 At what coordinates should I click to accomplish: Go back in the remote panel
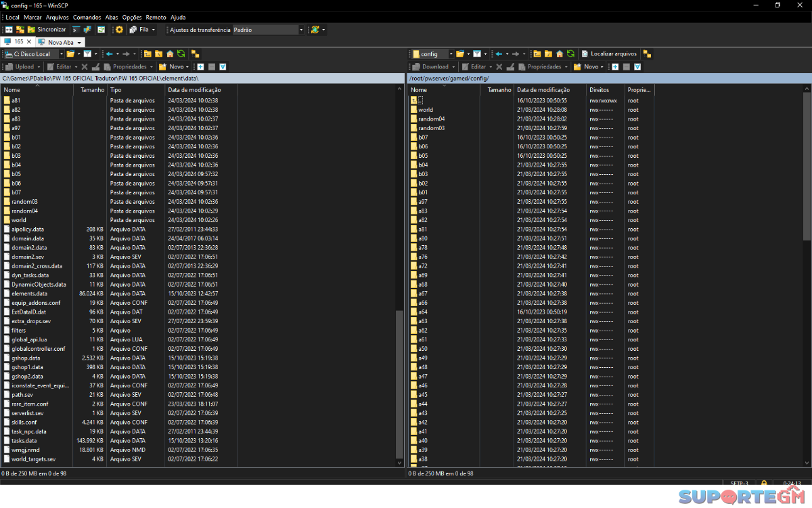499,54
